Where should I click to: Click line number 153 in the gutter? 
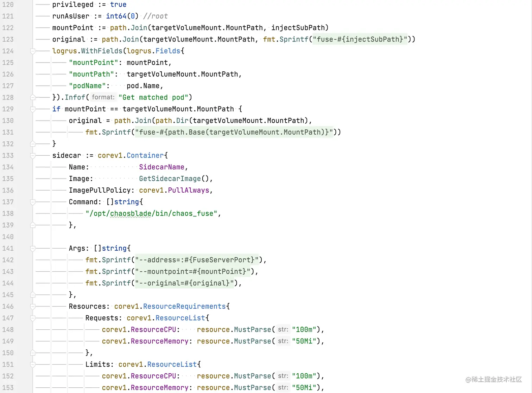coord(8,387)
